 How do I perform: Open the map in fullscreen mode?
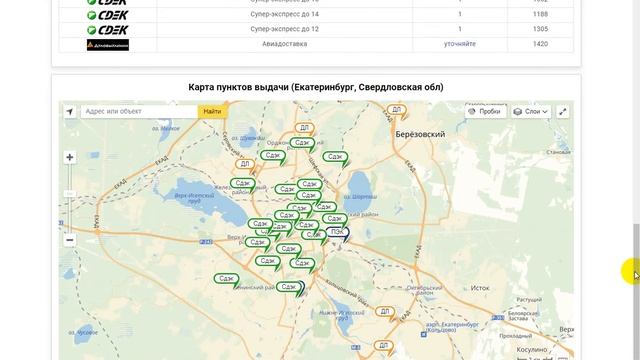(x=562, y=111)
